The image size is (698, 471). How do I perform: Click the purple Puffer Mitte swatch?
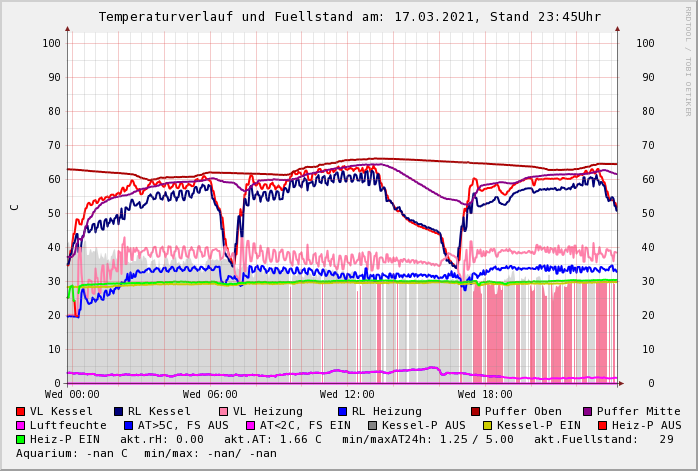click(588, 411)
